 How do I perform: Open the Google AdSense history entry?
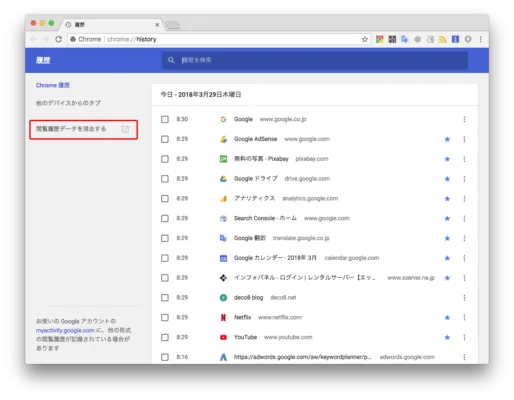(255, 139)
